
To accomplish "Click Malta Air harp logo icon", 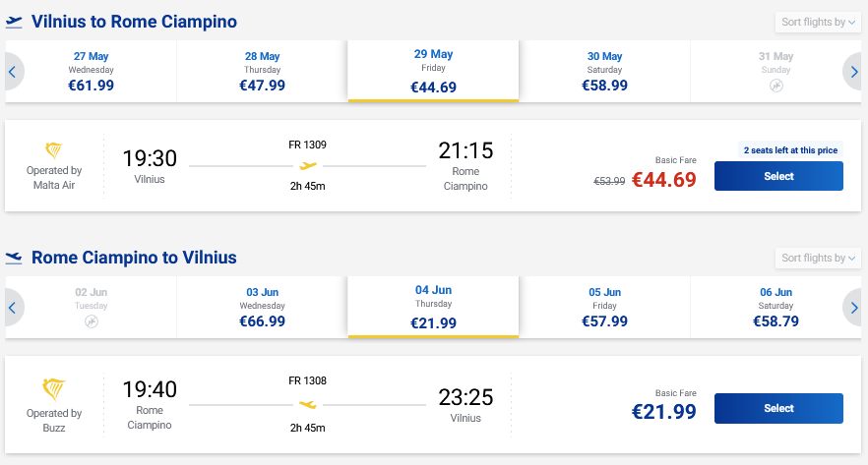I will coord(54,150).
